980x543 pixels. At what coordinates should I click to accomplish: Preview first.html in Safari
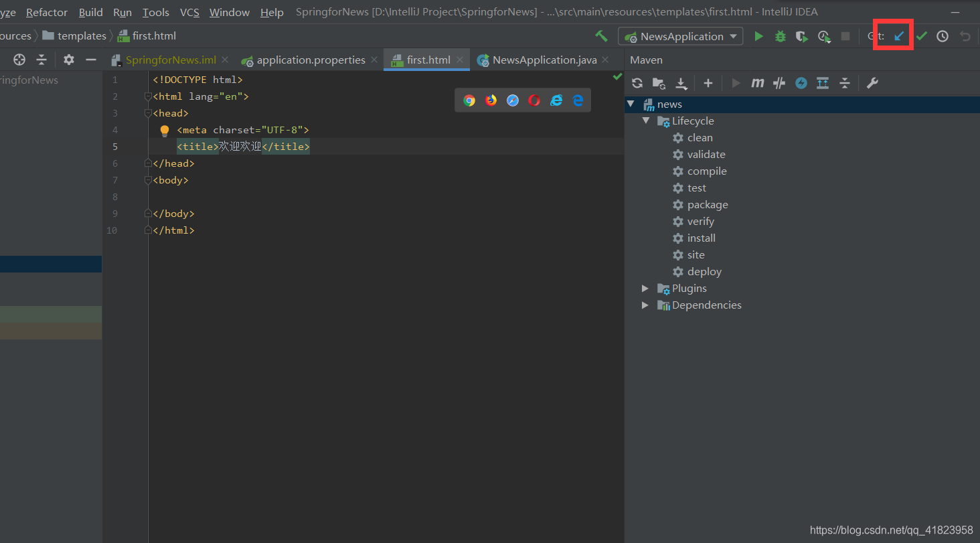point(513,100)
